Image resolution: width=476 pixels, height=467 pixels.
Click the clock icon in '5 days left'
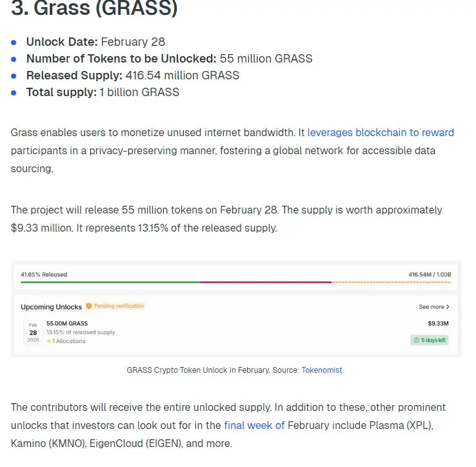pyautogui.click(x=417, y=340)
